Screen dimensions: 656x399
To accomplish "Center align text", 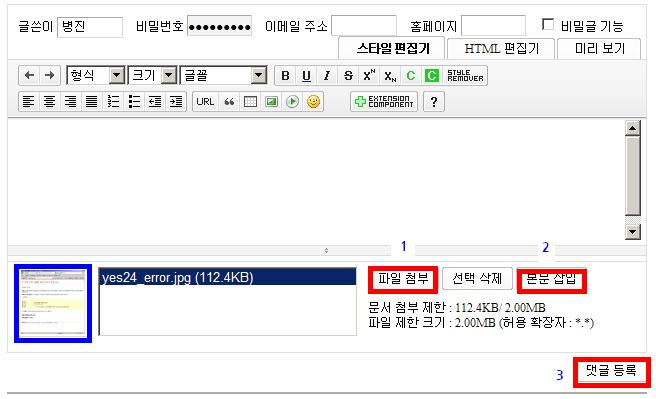I will pos(49,102).
